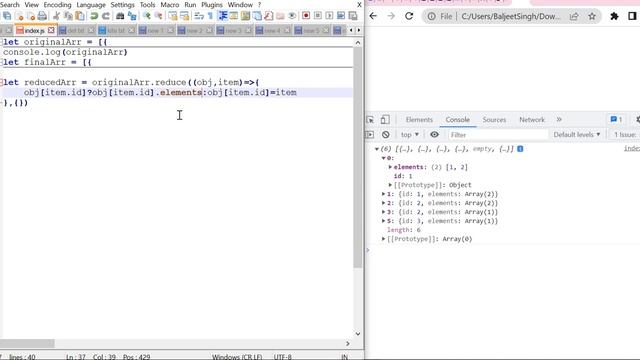Click the Copy toolbar icon in Notepad++
The width and height of the screenshot is (640, 360).
[68, 16]
